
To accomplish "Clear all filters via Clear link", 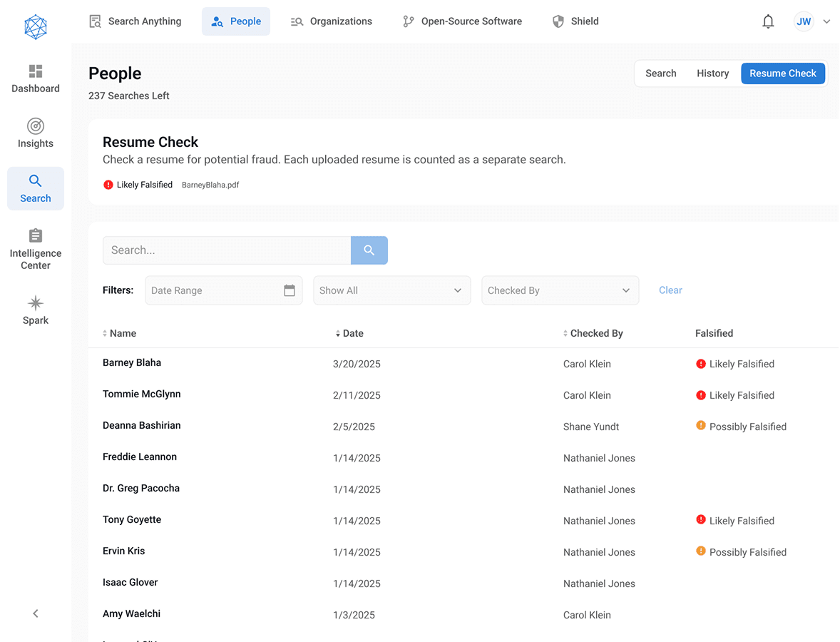I will 670,290.
